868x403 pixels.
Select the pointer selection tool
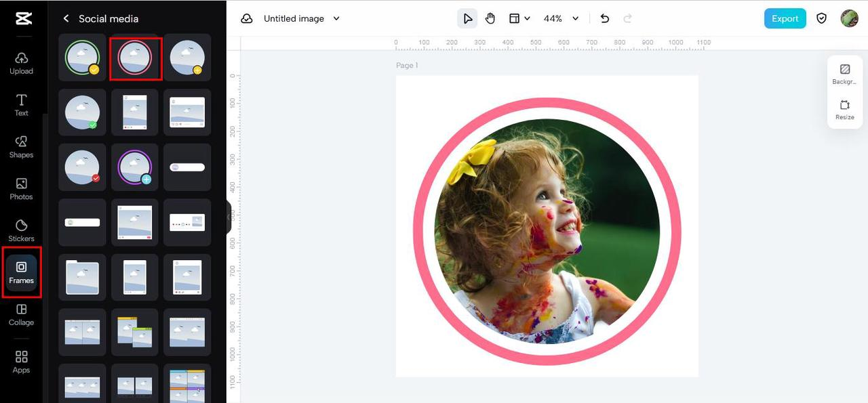[467, 18]
